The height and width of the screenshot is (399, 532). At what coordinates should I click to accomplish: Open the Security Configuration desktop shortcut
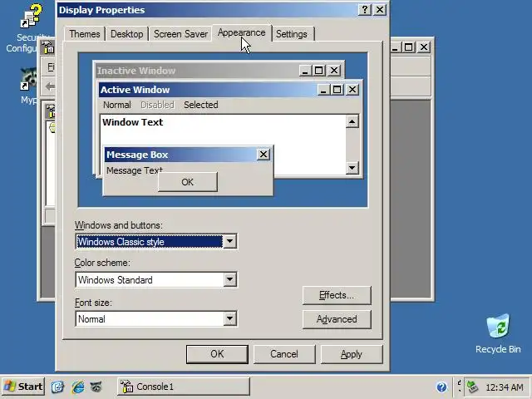pos(30,27)
